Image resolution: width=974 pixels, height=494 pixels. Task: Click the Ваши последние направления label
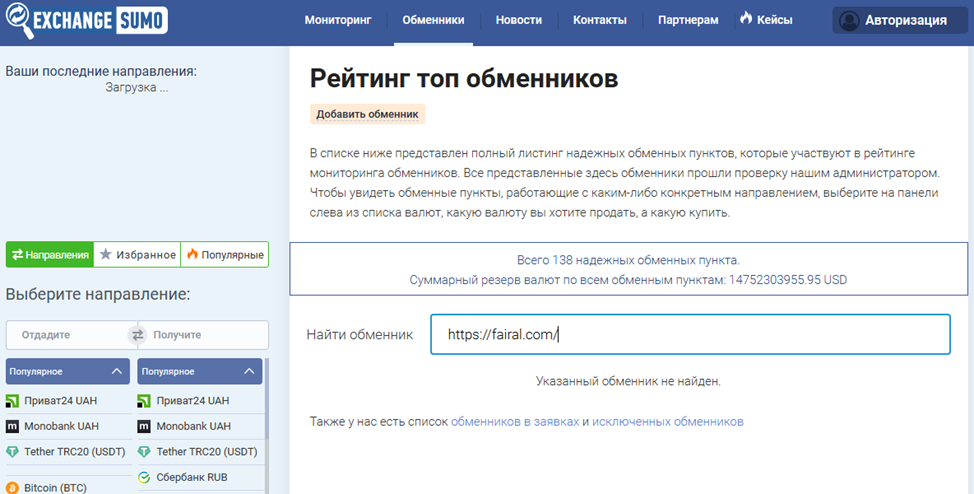[x=101, y=71]
